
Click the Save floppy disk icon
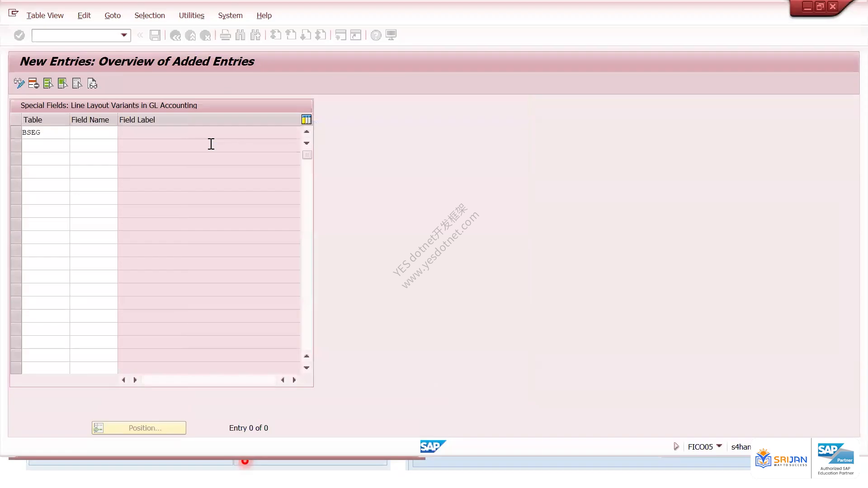point(155,35)
